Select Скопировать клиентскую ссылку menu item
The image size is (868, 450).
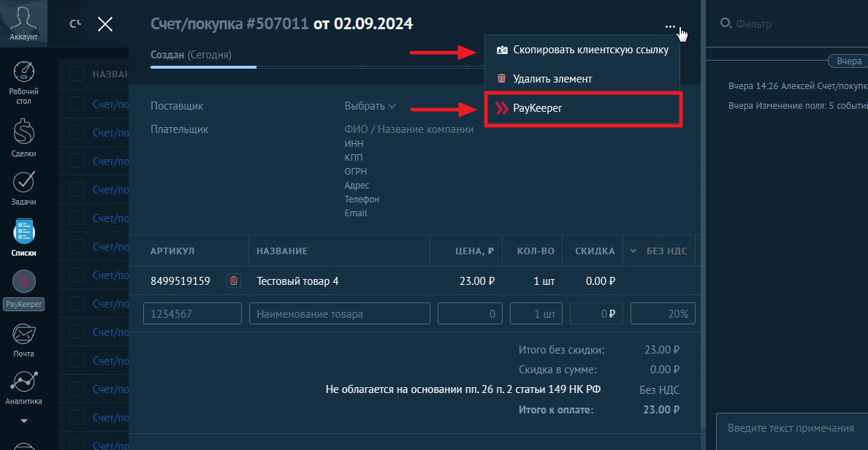pyautogui.click(x=582, y=50)
